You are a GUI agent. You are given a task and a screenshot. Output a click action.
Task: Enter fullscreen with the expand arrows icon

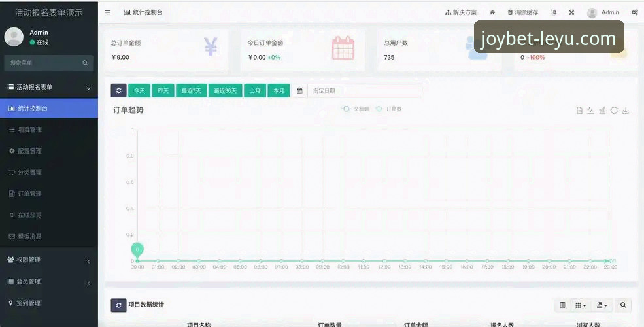pyautogui.click(x=571, y=12)
